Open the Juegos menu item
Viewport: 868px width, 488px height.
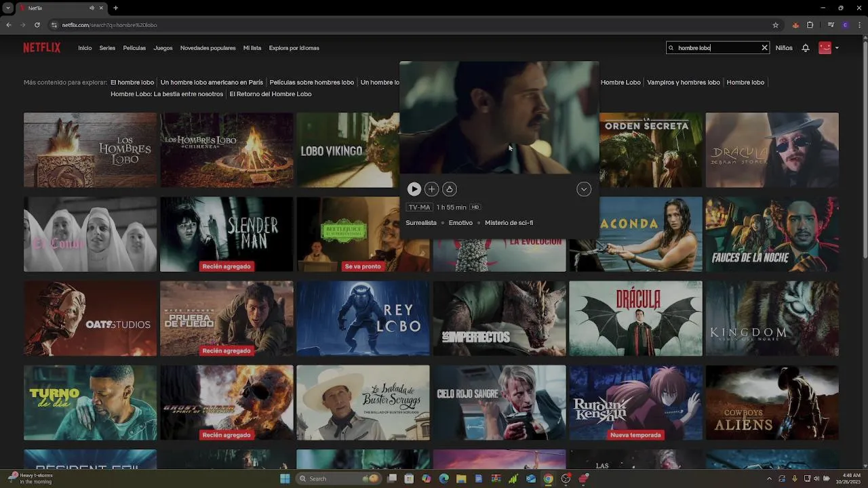point(163,48)
